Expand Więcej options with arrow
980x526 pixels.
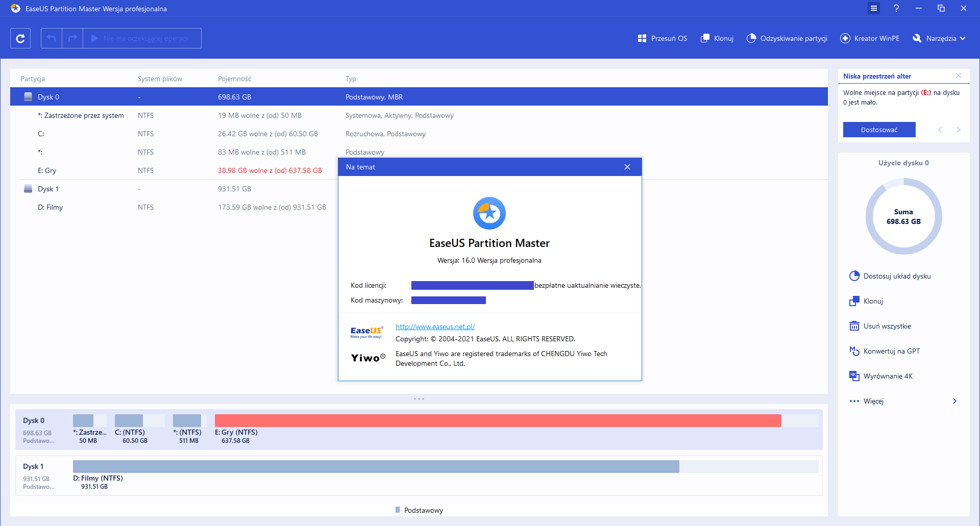coord(954,401)
